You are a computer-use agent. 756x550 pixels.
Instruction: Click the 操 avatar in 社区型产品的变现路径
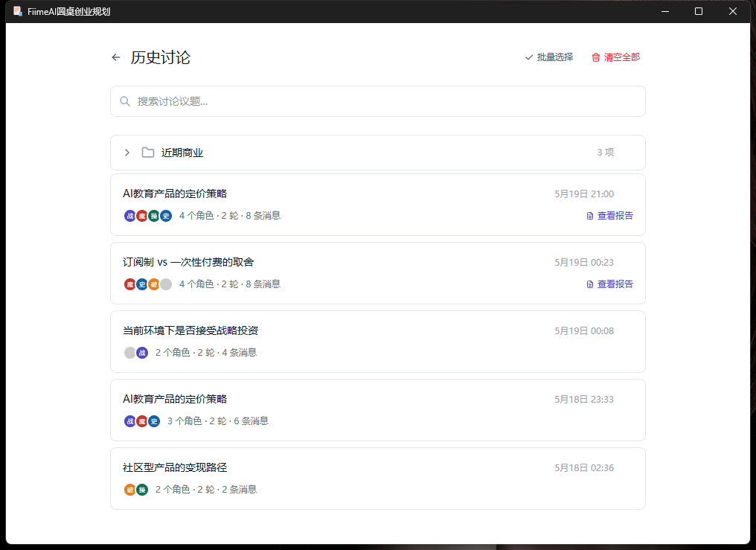[142, 490]
